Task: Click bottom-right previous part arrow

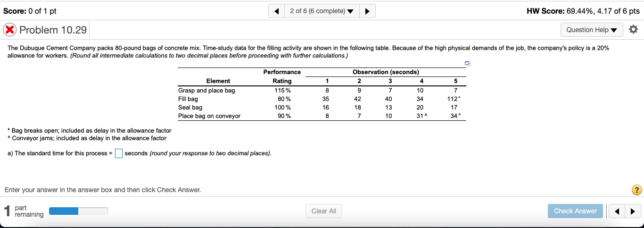Action: click(x=617, y=211)
